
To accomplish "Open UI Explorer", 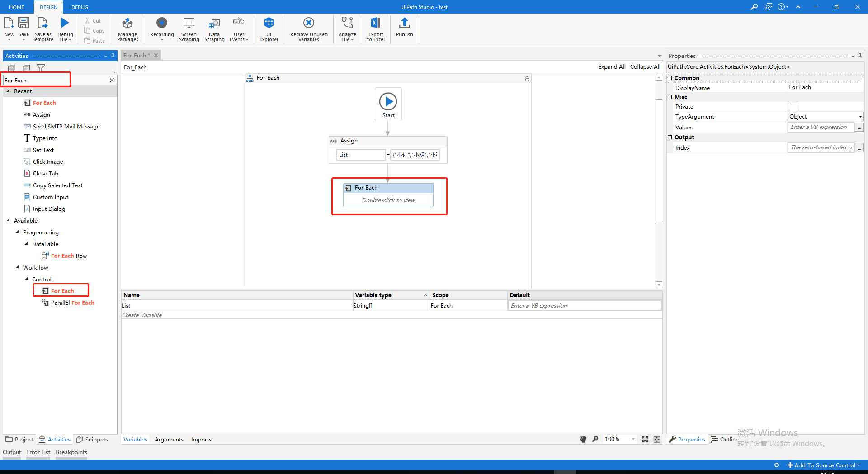I will [269, 29].
